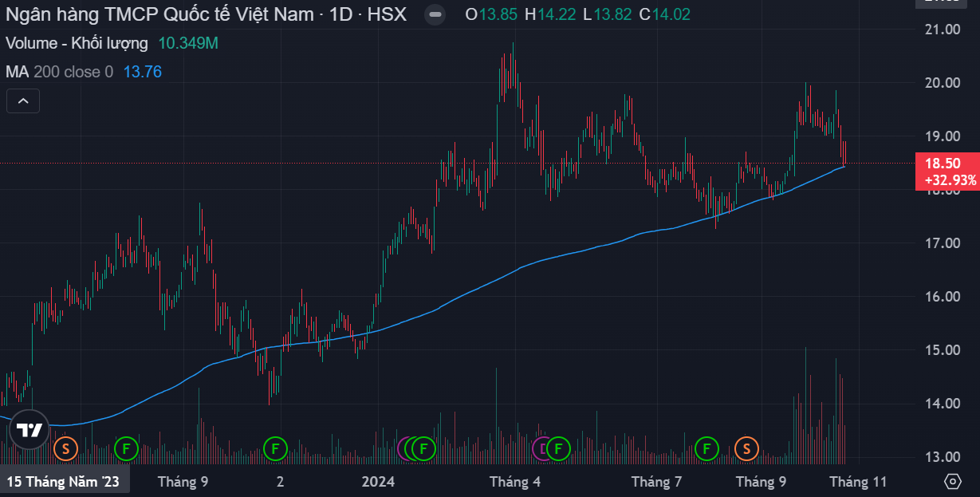980x497 pixels.
Task: Click the 20.00 price axis label
Action: 941,83
